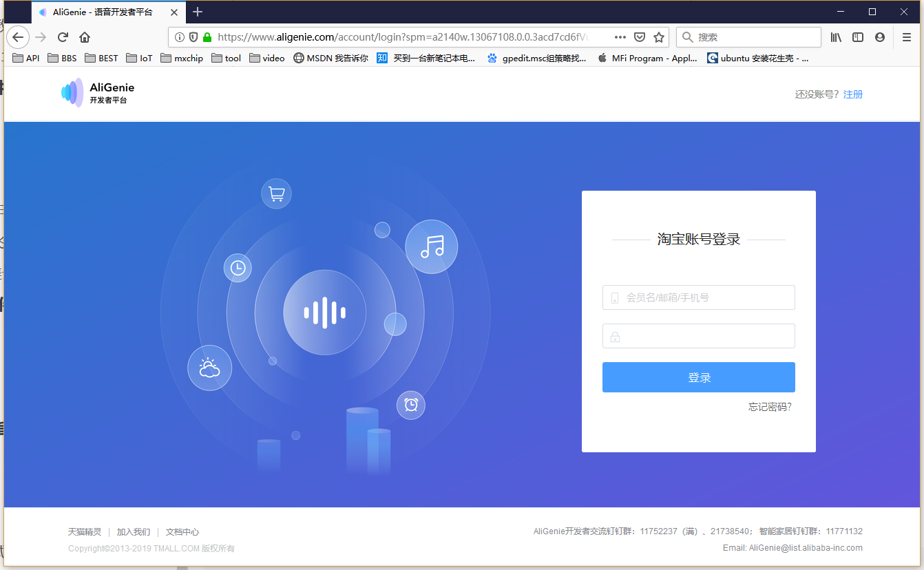This screenshot has height=570, width=924.
Task: Click the 登录 login button
Action: pyautogui.click(x=699, y=377)
